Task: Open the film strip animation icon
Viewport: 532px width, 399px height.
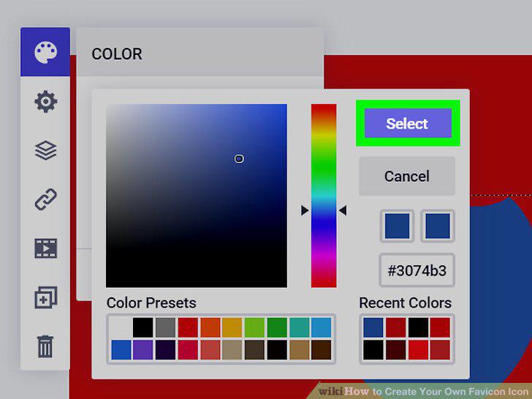Action: [x=45, y=248]
